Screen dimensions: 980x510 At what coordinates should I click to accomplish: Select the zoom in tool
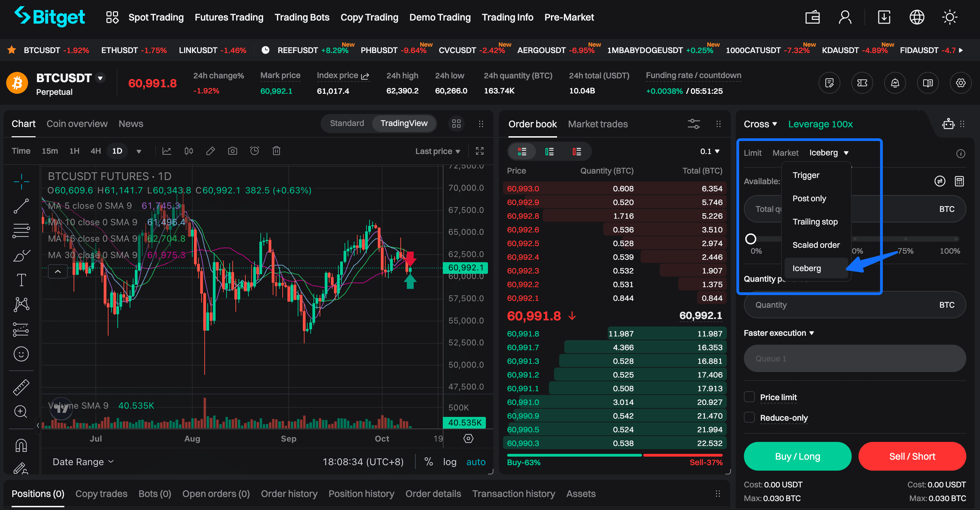tap(21, 412)
